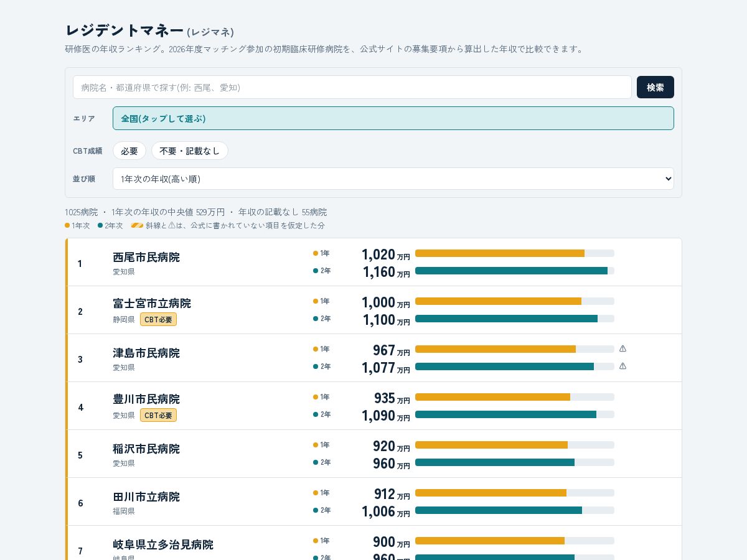The width and height of the screenshot is (747, 560).
Task: Click the 1,020 万円 value for 西尾市民病院
Action: tap(385, 254)
